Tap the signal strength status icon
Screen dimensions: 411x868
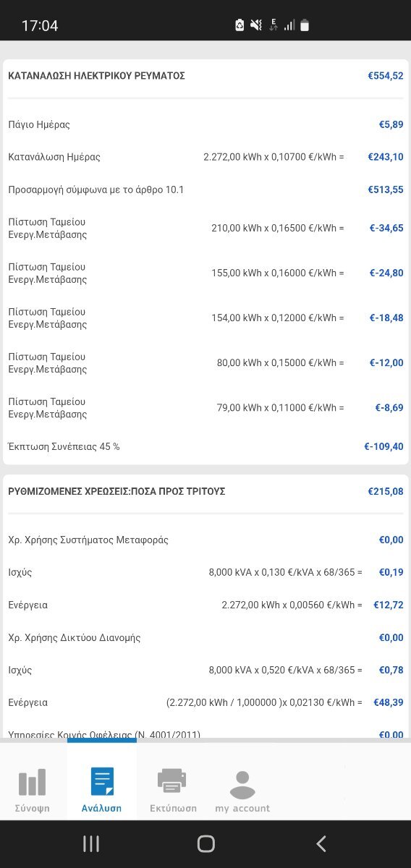point(289,25)
